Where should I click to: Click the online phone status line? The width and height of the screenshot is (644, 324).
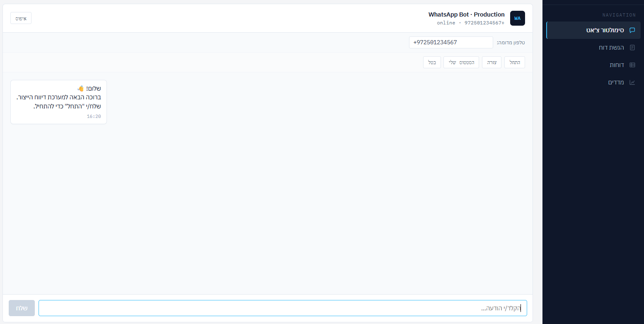pyautogui.click(x=471, y=23)
